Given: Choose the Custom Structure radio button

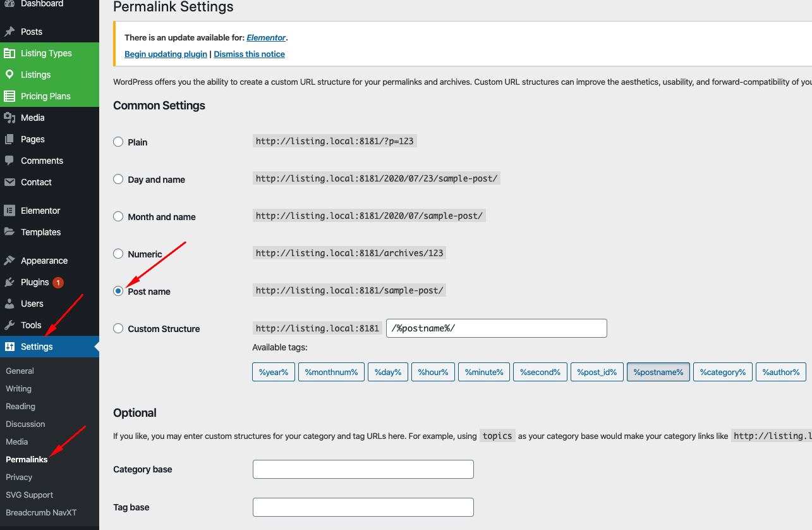Looking at the screenshot, I should pyautogui.click(x=118, y=329).
